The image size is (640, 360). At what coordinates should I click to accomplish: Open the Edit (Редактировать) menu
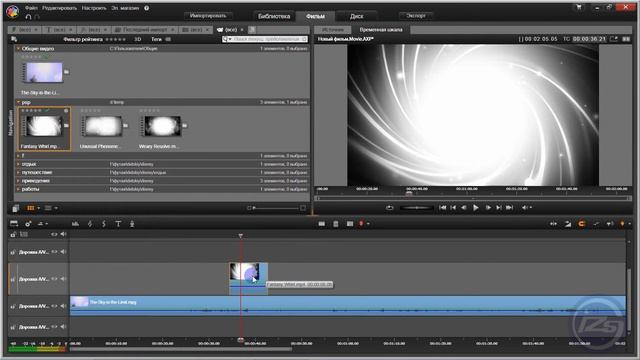click(x=59, y=8)
